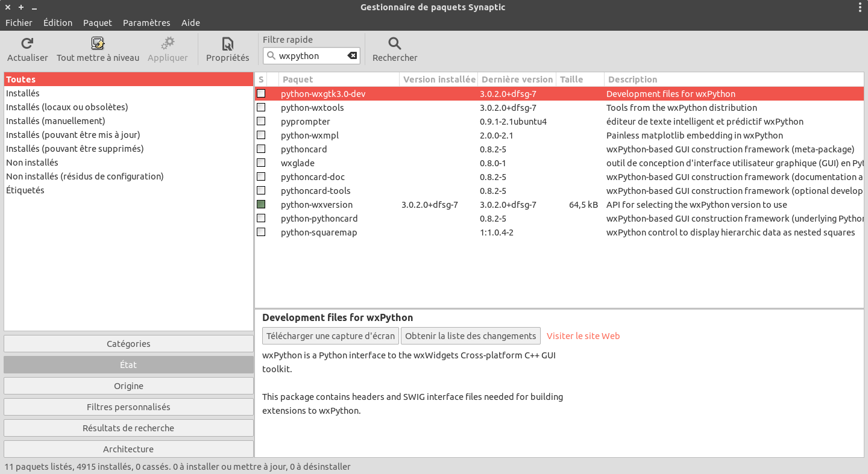
Task: Select the État filter view button
Action: (x=128, y=365)
